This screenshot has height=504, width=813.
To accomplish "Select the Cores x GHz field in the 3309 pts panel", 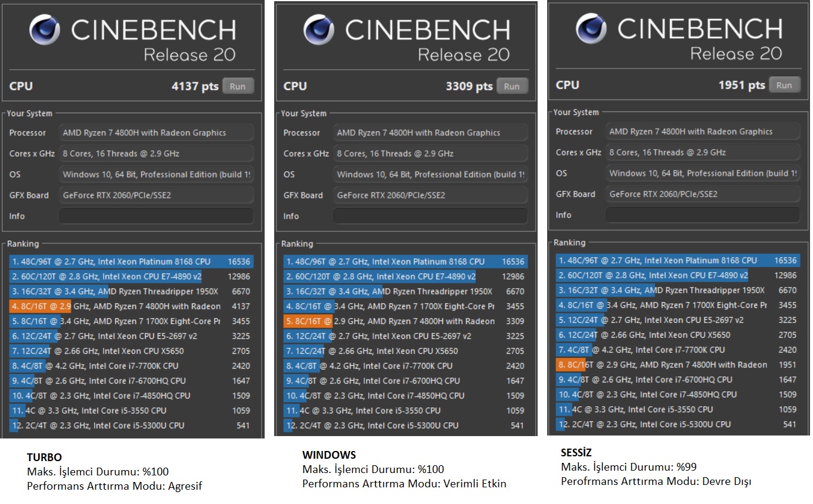I will pyautogui.click(x=430, y=154).
